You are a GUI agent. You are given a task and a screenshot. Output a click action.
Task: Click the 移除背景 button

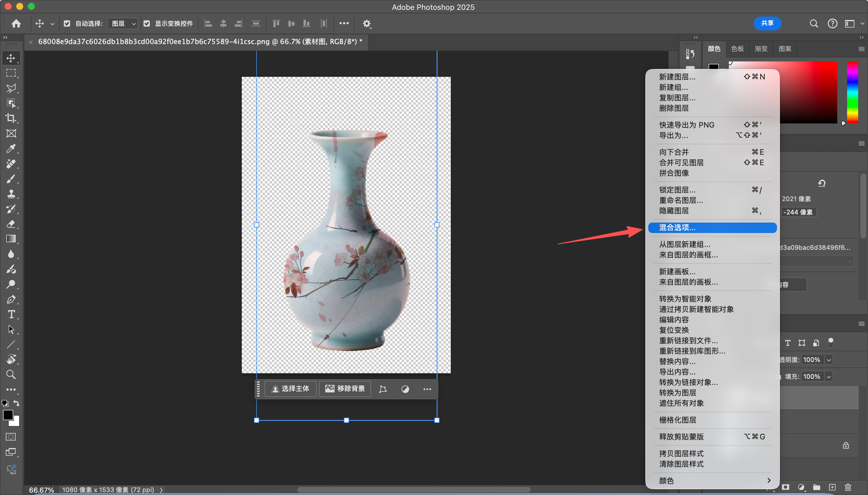tap(345, 389)
